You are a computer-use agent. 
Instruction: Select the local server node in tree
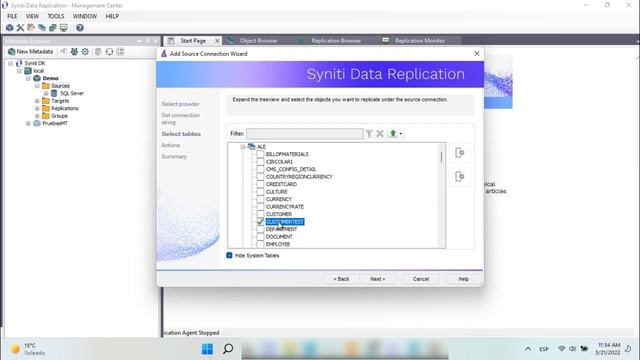34,71
